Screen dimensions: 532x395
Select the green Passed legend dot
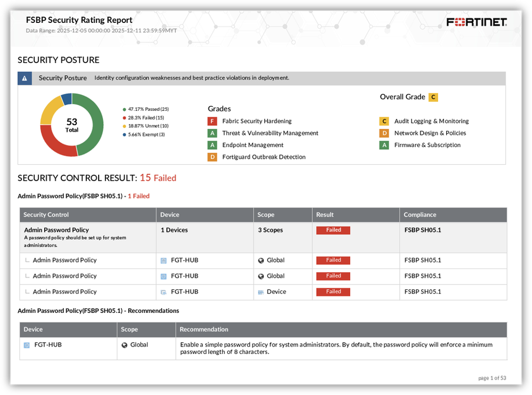point(124,109)
